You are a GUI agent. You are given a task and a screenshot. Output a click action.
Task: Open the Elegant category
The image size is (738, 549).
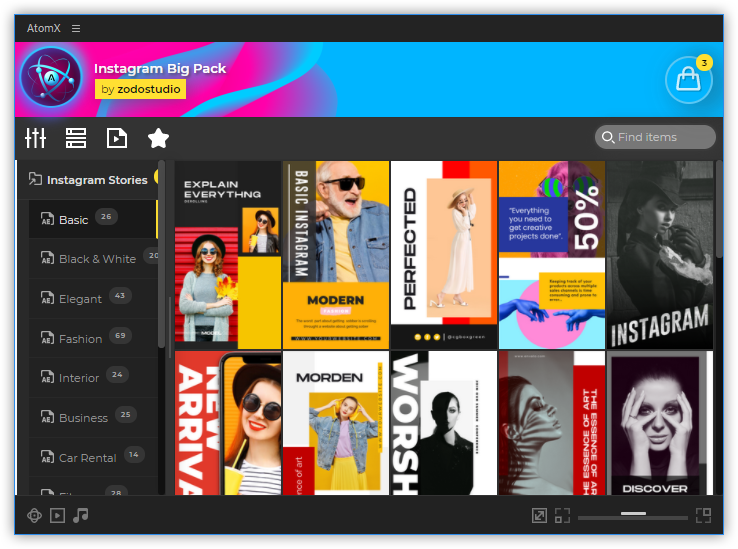(93, 299)
